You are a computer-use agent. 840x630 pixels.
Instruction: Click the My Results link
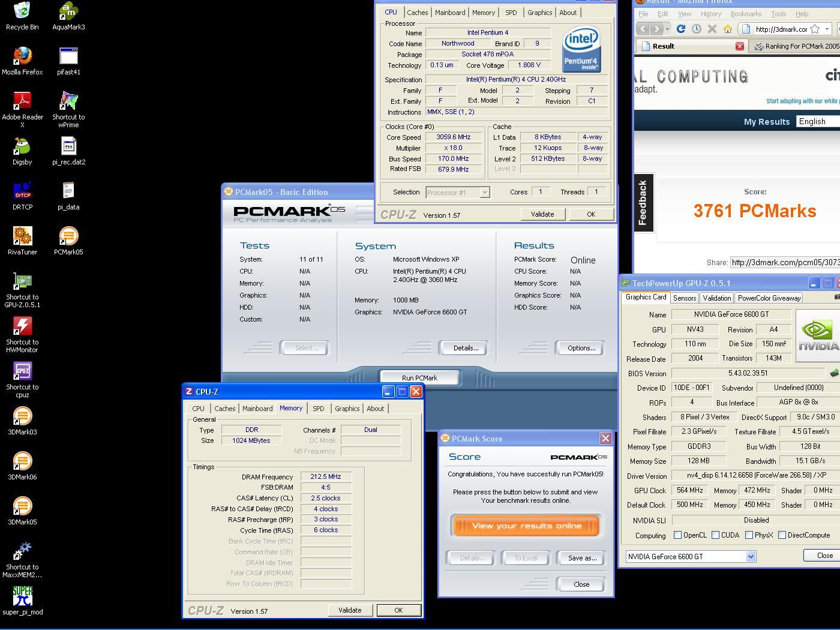767,122
